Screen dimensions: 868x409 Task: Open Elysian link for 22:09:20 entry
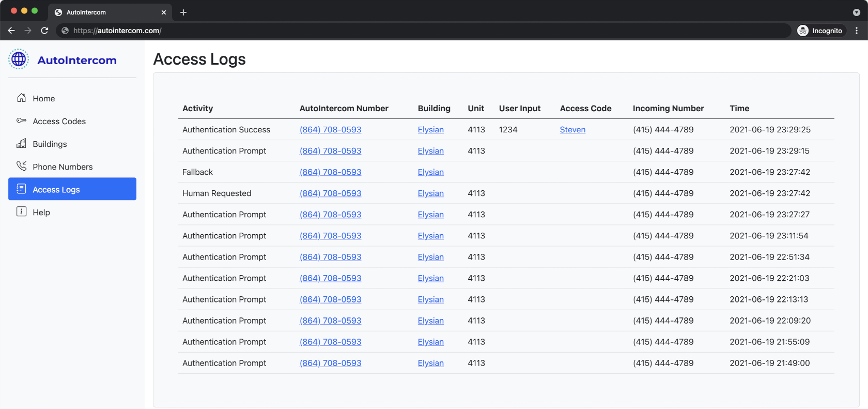click(x=431, y=321)
